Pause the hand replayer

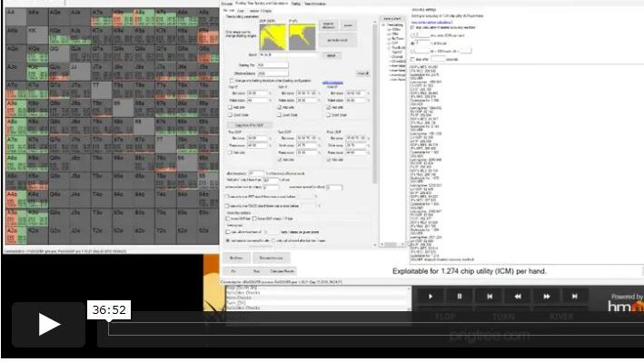pyautogui.click(x=460, y=297)
